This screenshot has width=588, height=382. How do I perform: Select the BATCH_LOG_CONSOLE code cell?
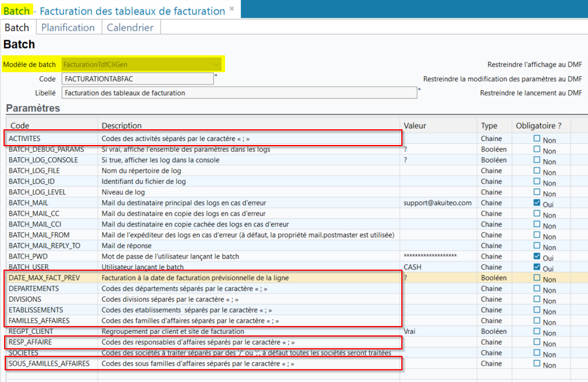pos(52,160)
